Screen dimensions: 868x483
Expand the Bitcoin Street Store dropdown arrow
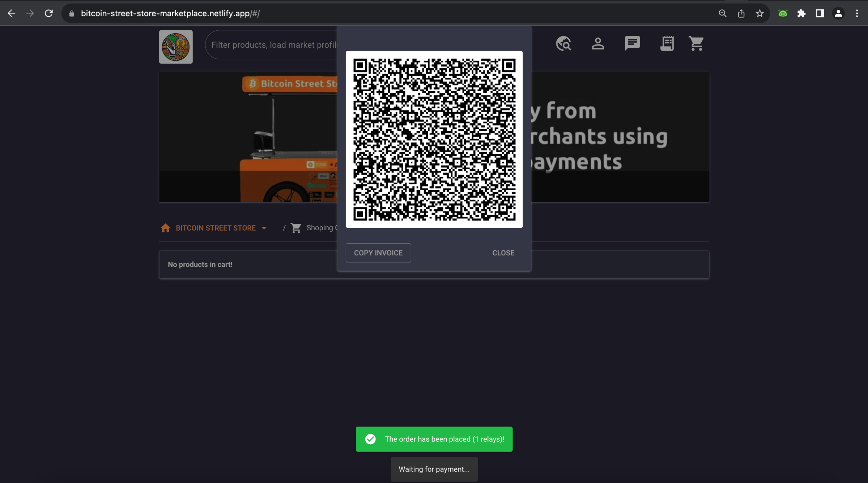264,228
